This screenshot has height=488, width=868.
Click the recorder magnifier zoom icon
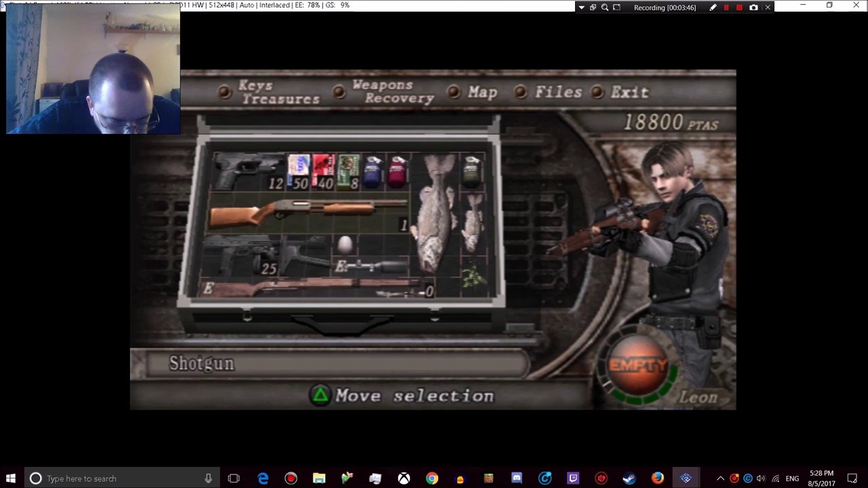tap(604, 7)
